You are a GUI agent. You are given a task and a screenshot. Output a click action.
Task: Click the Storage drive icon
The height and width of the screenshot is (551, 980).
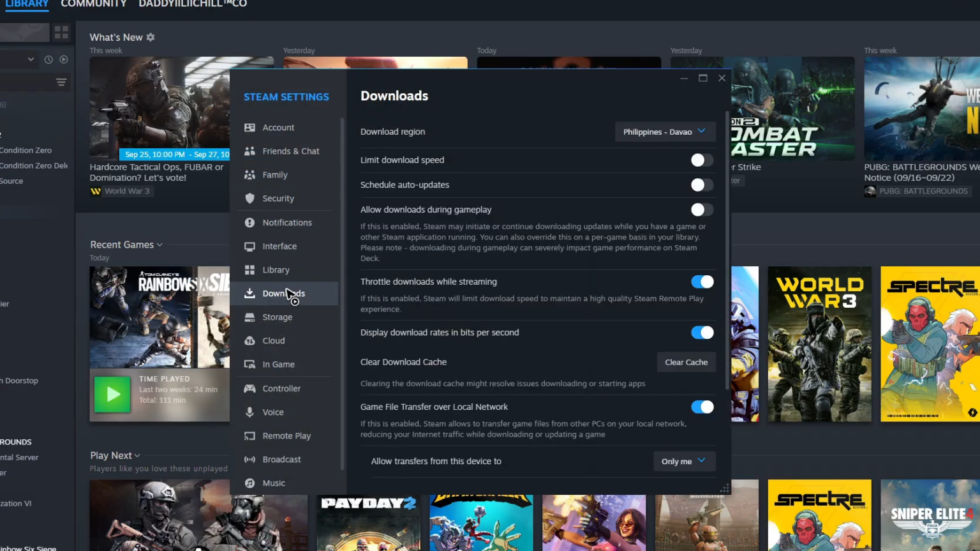click(x=249, y=317)
